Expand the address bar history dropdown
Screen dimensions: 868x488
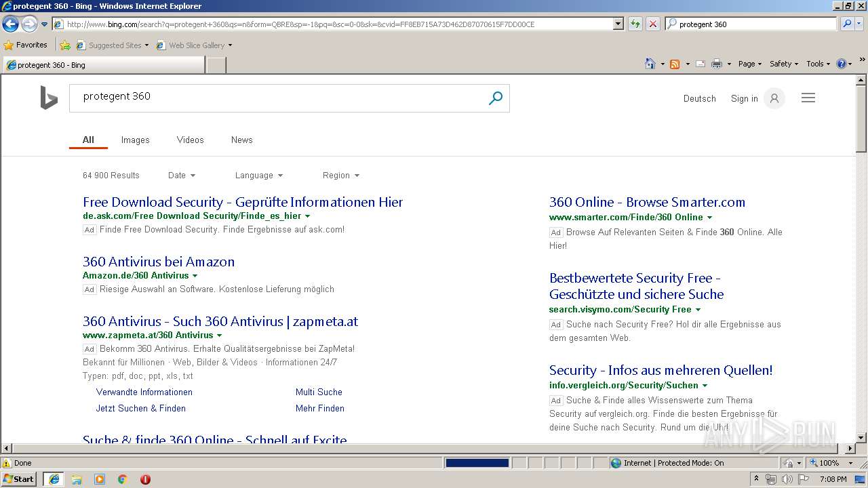pyautogui.click(x=618, y=24)
